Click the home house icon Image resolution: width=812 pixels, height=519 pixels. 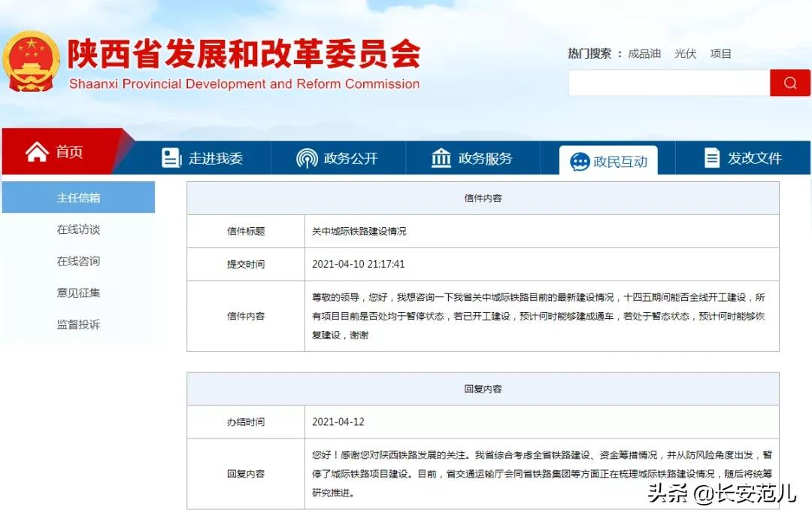(38, 152)
